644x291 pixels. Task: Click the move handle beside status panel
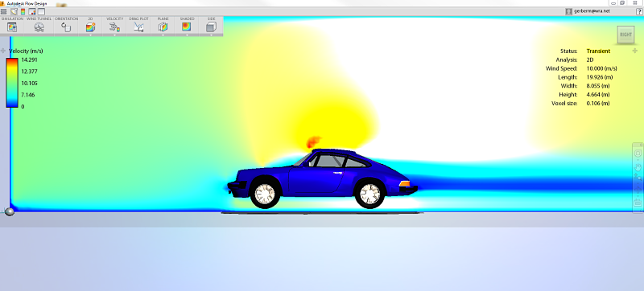636,51
